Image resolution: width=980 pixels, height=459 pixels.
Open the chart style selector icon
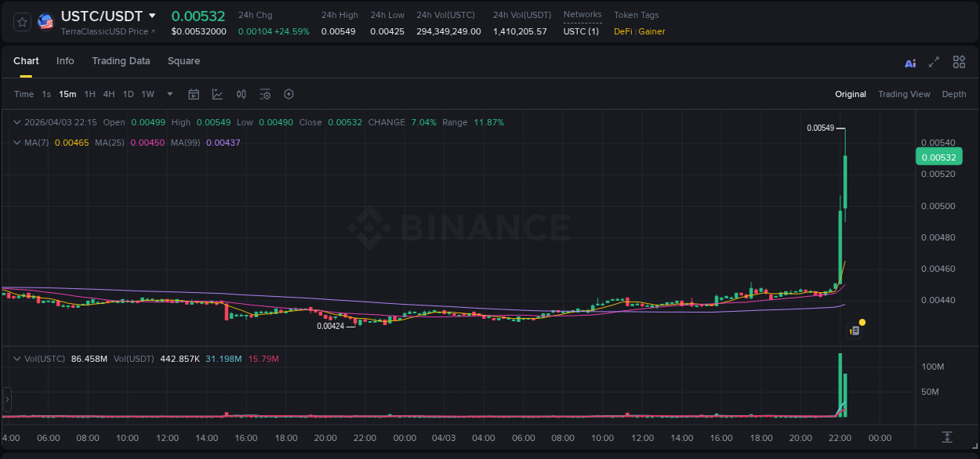[x=216, y=94]
